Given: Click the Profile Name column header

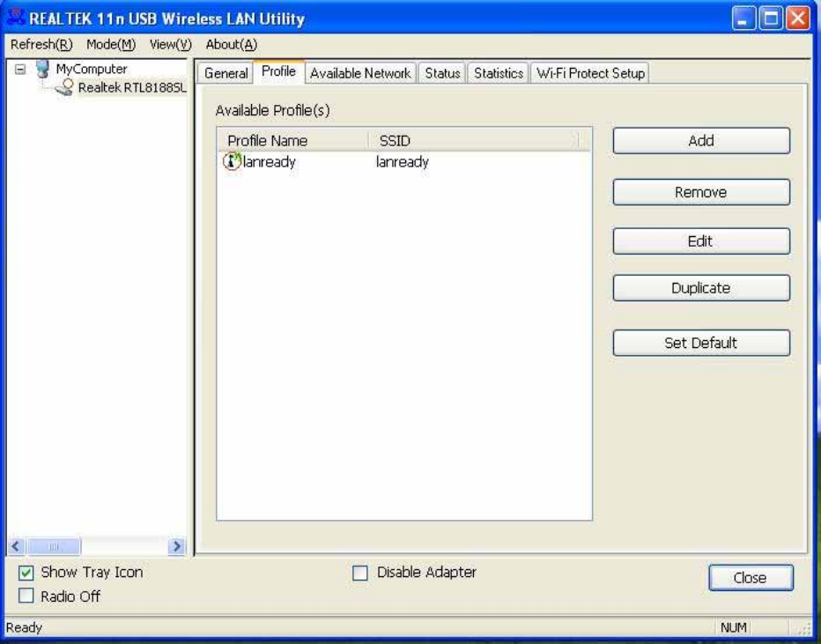Looking at the screenshot, I should pyautogui.click(x=293, y=140).
